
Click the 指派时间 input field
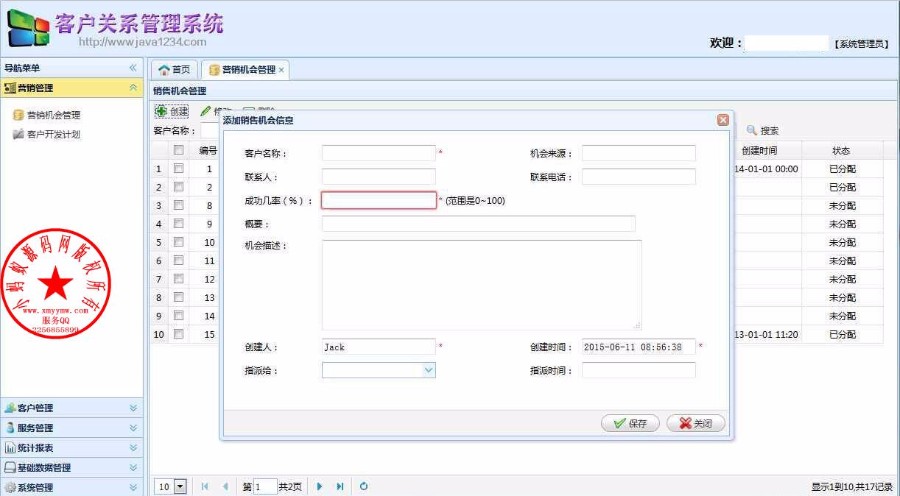639,370
